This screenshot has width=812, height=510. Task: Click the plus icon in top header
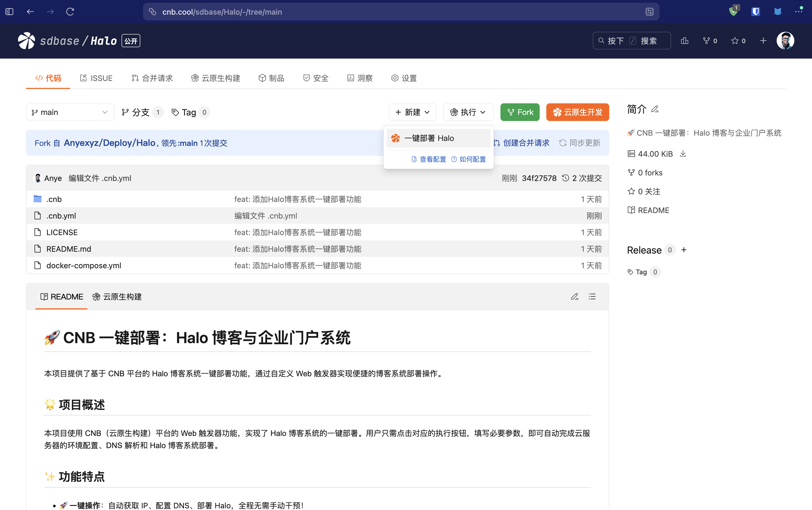(x=763, y=41)
